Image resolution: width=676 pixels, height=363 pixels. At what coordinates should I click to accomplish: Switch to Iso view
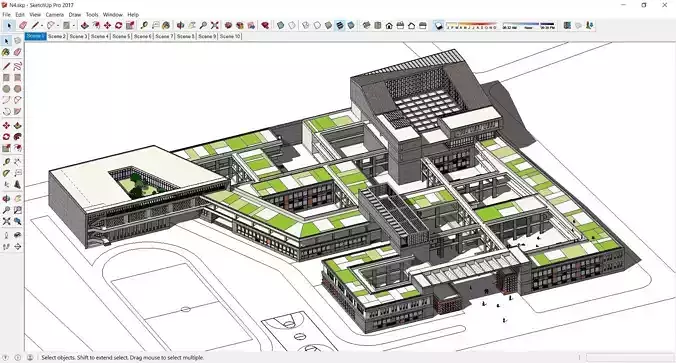coord(366,25)
